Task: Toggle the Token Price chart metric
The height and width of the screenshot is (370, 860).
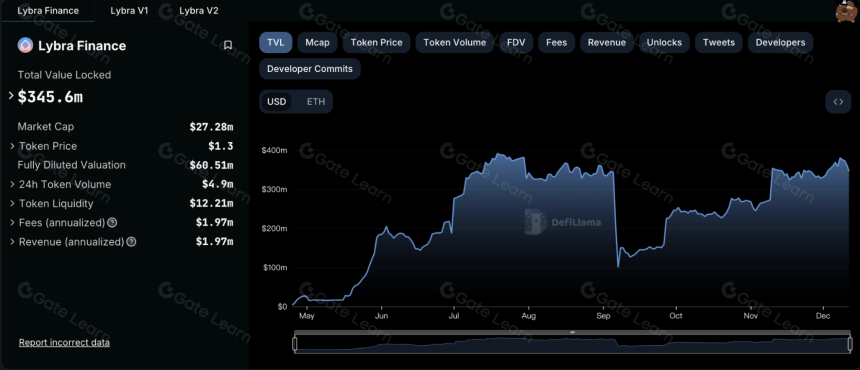Action: [x=376, y=42]
